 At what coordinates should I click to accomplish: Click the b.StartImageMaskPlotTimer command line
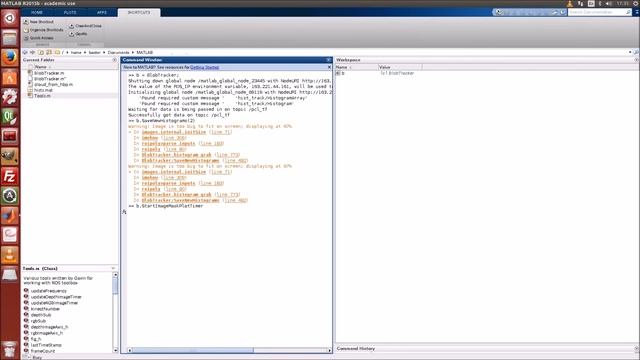tap(169, 206)
